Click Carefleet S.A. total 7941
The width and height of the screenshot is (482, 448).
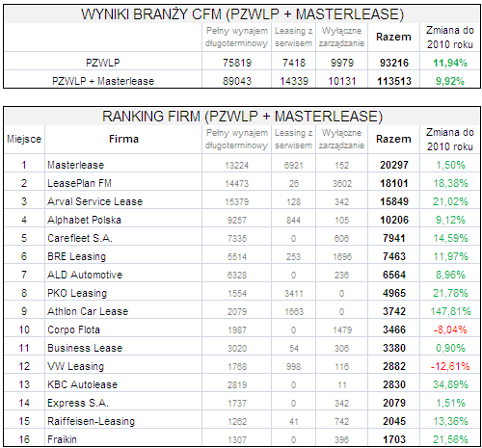pos(394,238)
